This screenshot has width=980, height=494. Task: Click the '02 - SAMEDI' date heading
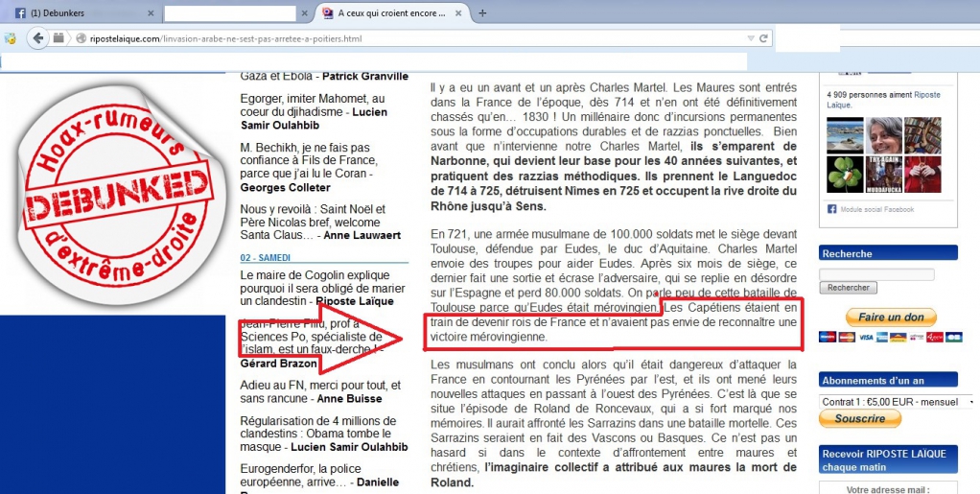(265, 258)
